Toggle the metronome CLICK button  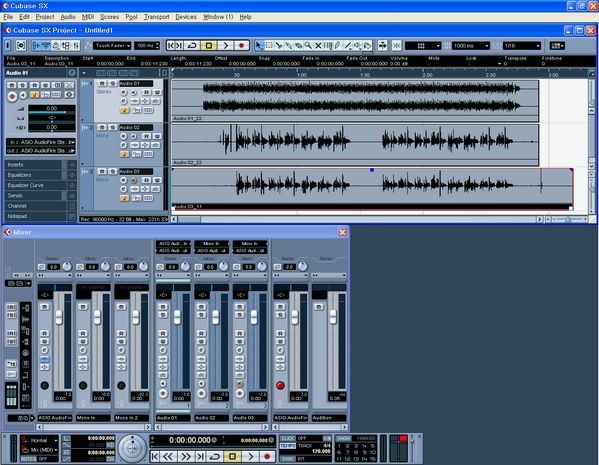point(288,438)
